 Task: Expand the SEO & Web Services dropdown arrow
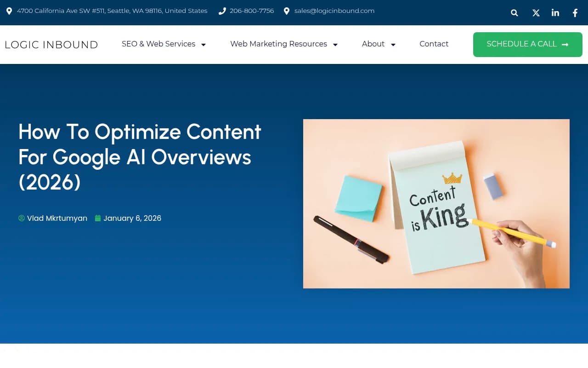pyautogui.click(x=204, y=45)
